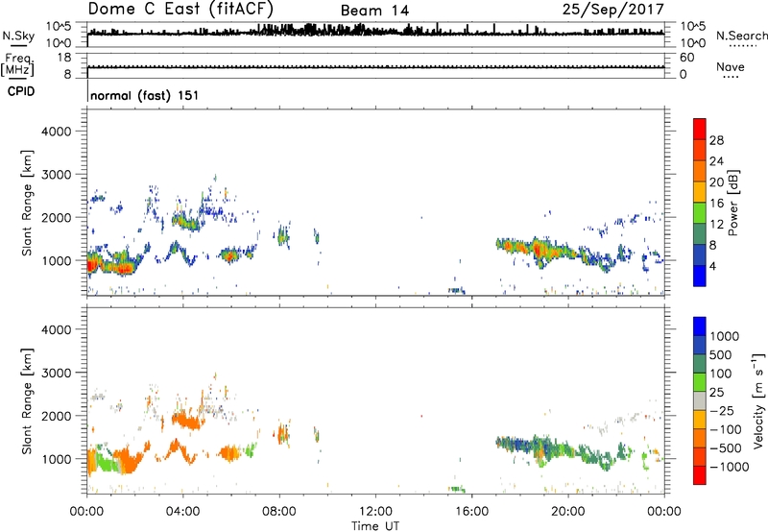Click the 'Dome C East (fitACF)' title
The image size is (768, 532).
[180, 9]
